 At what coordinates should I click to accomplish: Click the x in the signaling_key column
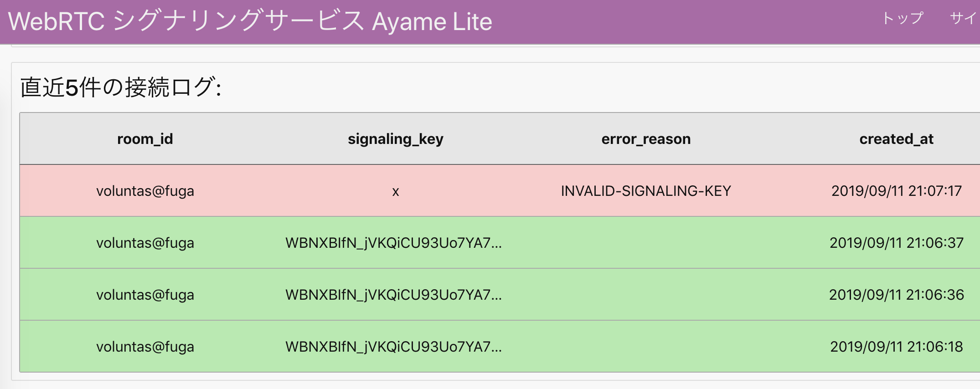(x=395, y=191)
